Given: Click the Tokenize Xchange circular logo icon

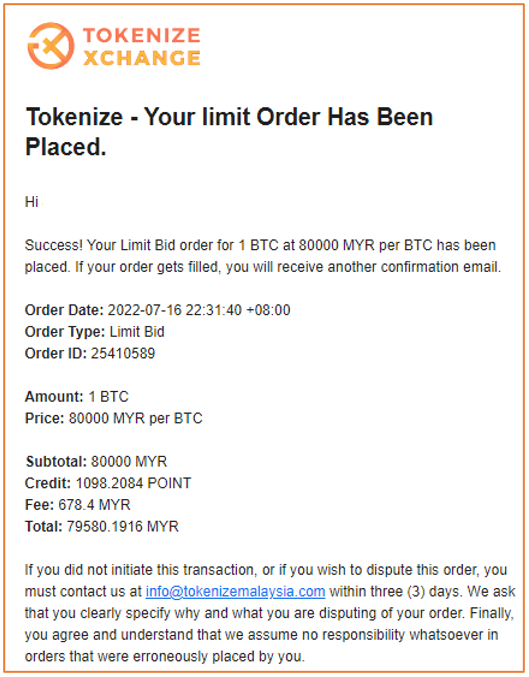Looking at the screenshot, I should click(51, 46).
